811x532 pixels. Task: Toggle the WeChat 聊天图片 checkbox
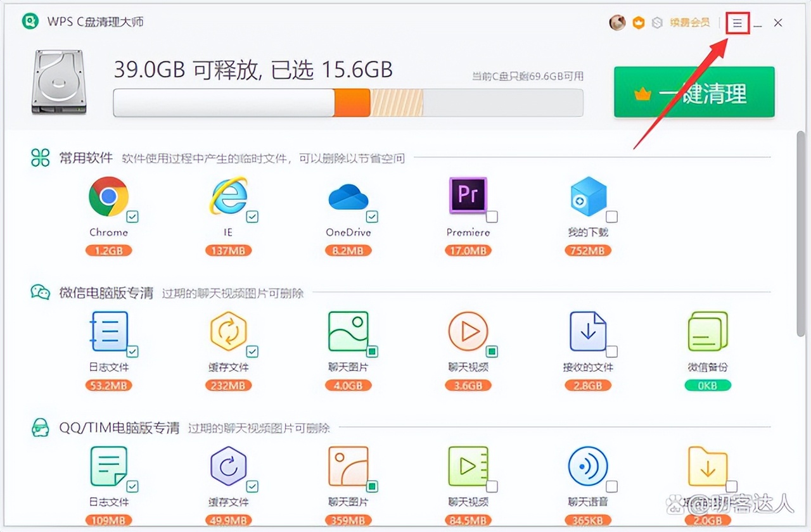pyautogui.click(x=372, y=351)
